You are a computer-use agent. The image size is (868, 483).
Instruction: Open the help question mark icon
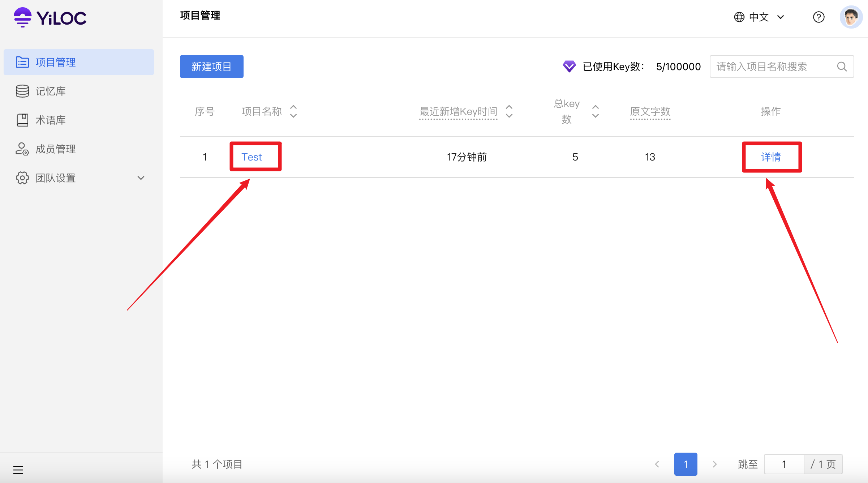tap(819, 17)
